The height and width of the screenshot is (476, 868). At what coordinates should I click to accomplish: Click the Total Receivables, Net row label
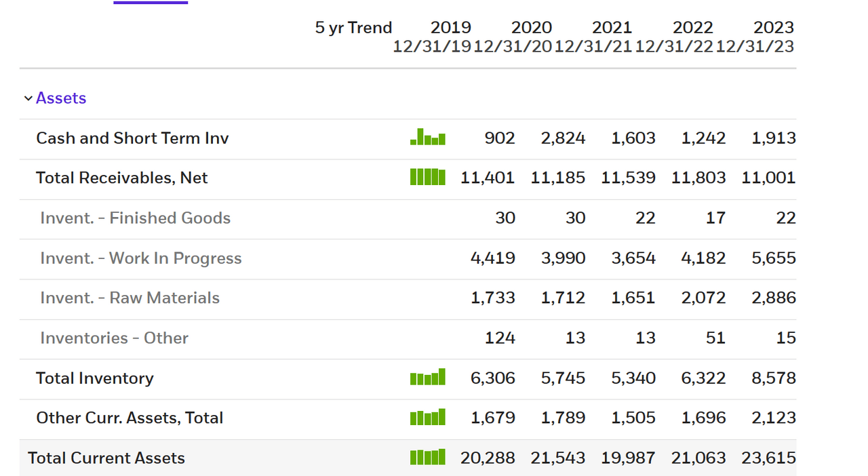pos(122,178)
